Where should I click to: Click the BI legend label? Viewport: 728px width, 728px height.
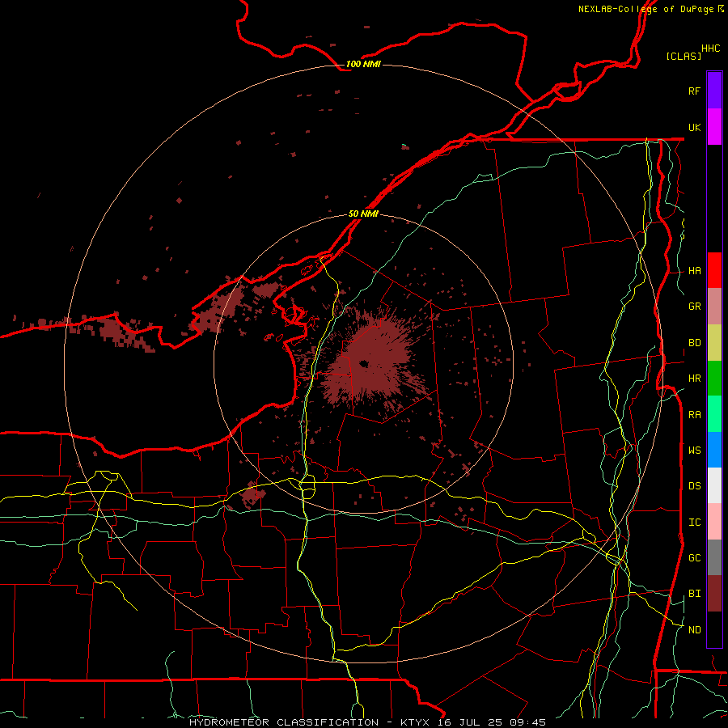694,594
